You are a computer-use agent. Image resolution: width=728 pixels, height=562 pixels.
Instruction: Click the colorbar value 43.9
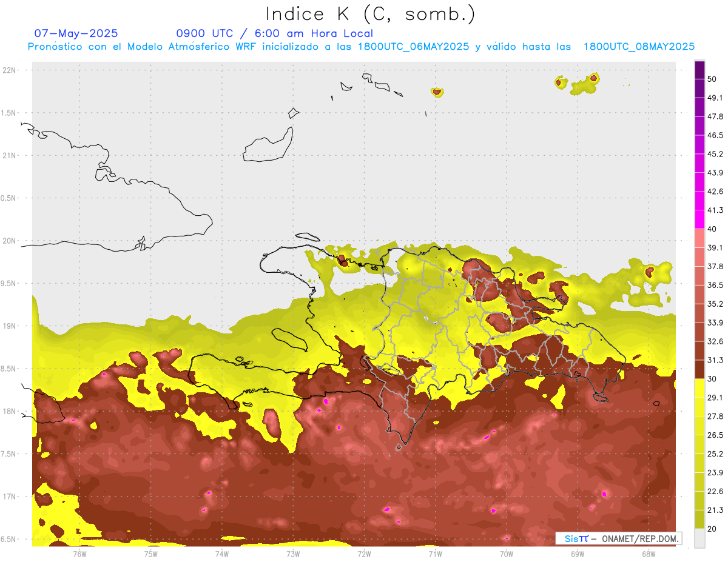[715, 173]
